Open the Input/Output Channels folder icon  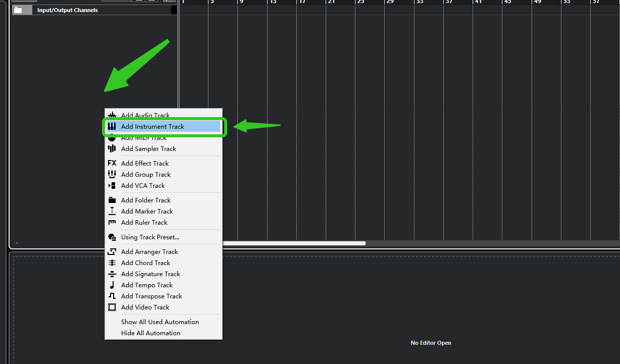tap(18, 10)
